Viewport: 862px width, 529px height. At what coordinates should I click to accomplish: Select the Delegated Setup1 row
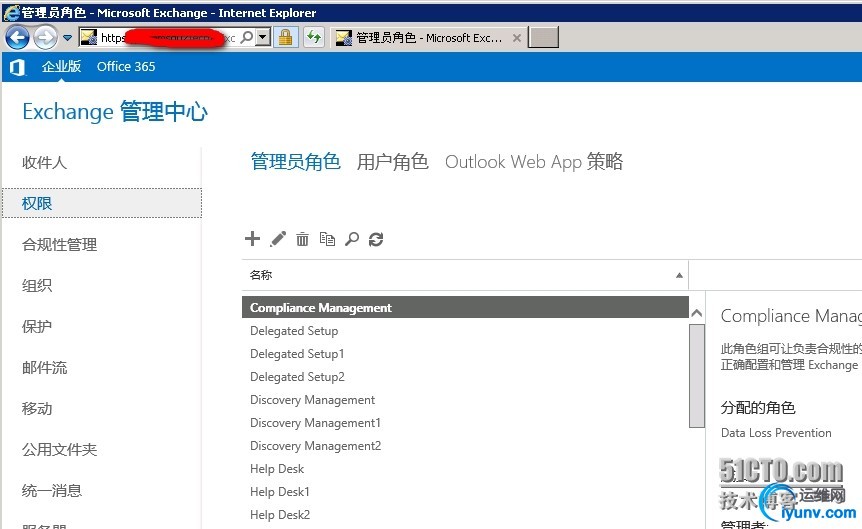465,354
